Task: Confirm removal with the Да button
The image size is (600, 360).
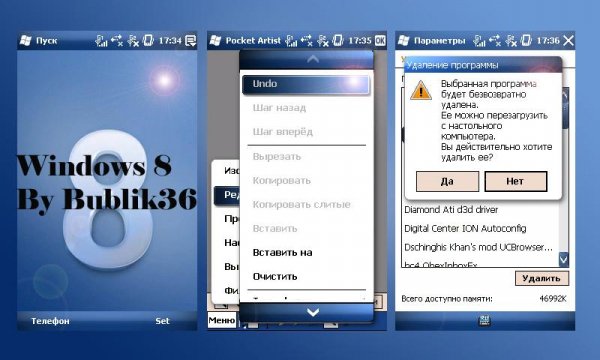Action: click(447, 181)
